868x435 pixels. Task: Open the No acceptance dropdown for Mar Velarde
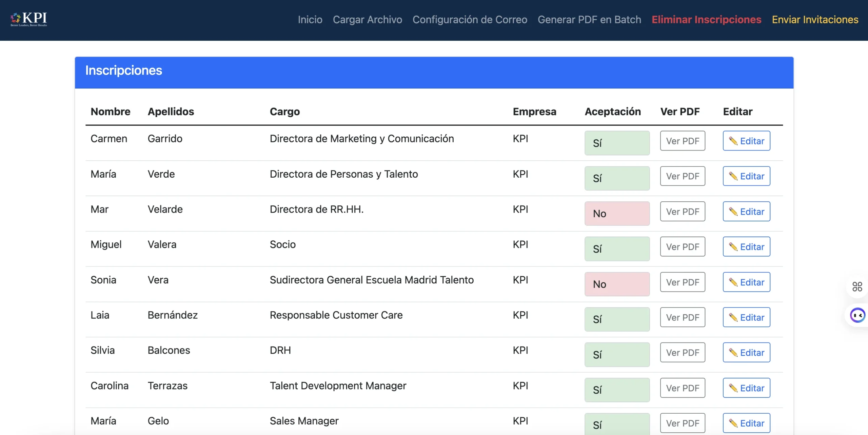tap(617, 214)
